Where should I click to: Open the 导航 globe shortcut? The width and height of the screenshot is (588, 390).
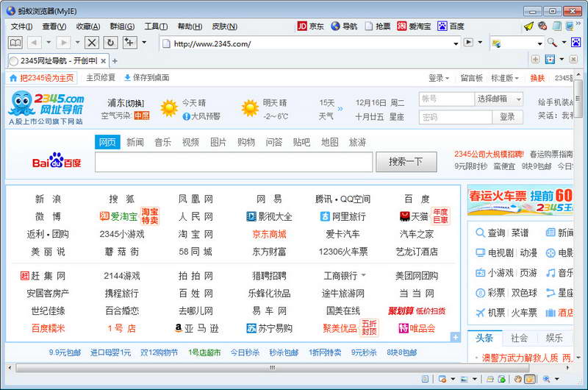[344, 26]
